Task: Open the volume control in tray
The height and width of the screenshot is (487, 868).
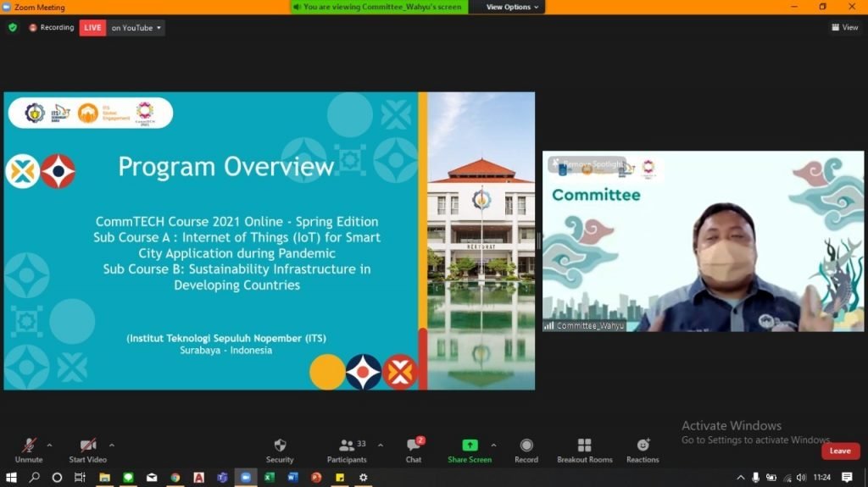Action: 801,477
